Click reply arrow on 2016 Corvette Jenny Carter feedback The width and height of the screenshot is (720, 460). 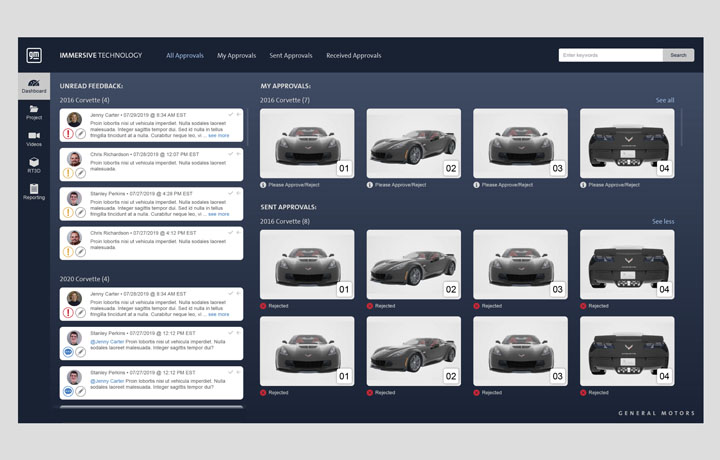tap(238, 114)
